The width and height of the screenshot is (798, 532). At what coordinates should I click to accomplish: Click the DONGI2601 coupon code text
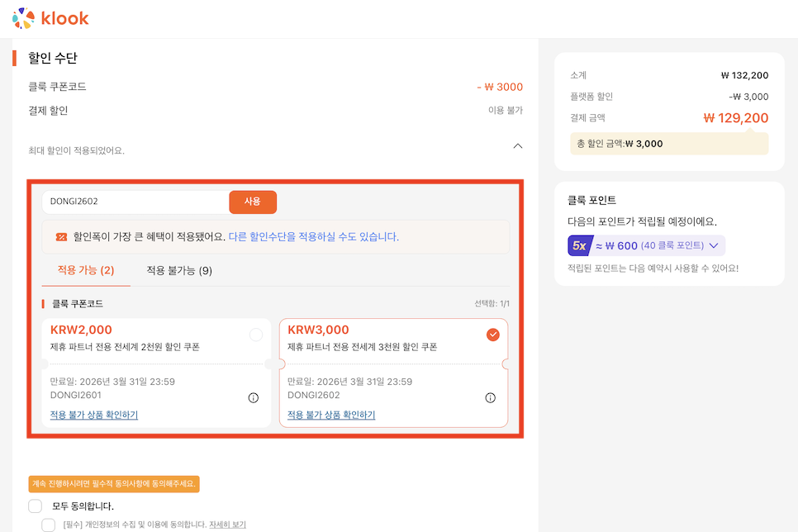point(75,395)
